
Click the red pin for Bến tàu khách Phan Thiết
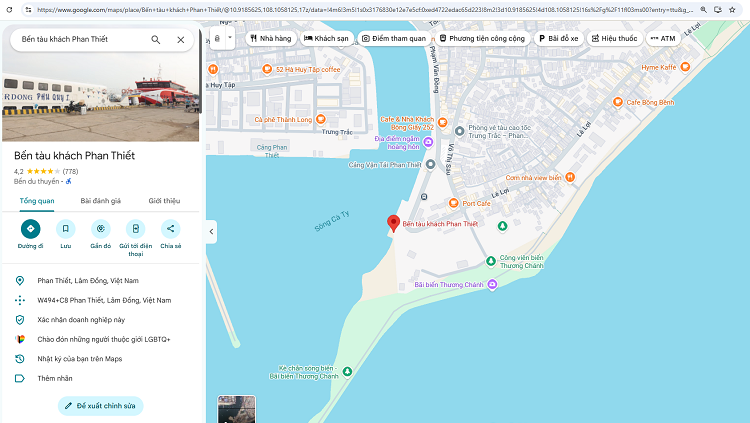(x=393, y=223)
